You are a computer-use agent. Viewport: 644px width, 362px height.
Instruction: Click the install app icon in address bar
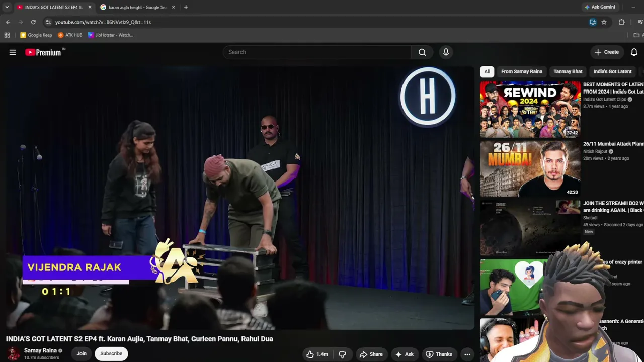[x=593, y=22]
